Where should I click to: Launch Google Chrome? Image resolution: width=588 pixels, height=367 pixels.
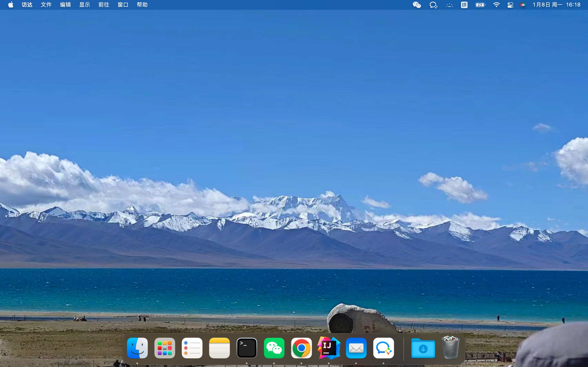[302, 348]
